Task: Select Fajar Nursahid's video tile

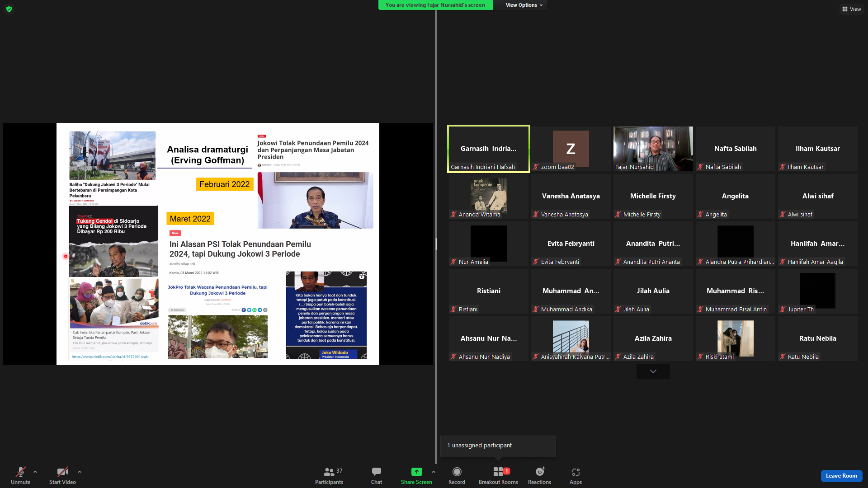Action: (653, 149)
